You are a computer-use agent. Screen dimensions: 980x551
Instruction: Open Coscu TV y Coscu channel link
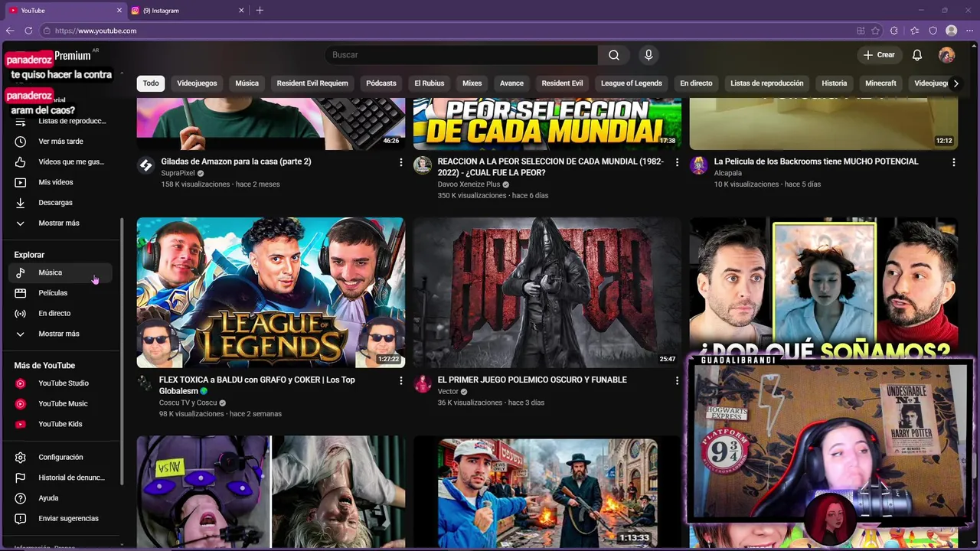click(188, 403)
